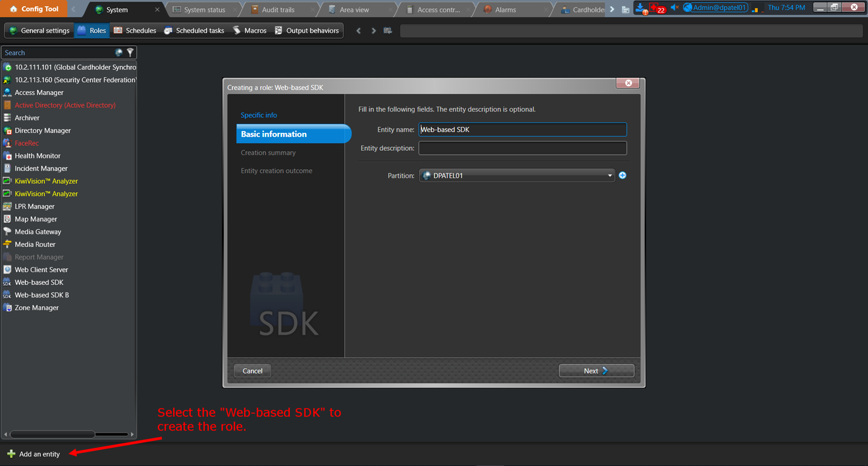
Task: Go back with the left navigation arrow
Action: pos(359,31)
